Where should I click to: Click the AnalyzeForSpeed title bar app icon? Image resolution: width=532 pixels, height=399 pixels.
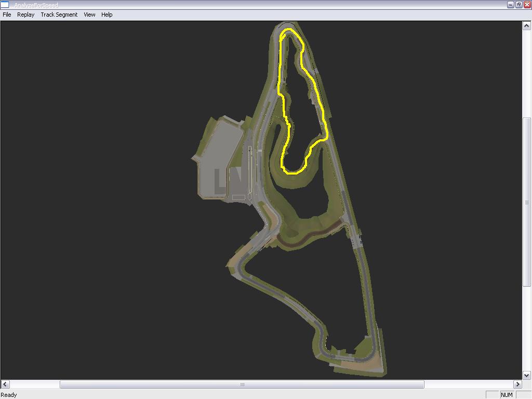(5, 4)
